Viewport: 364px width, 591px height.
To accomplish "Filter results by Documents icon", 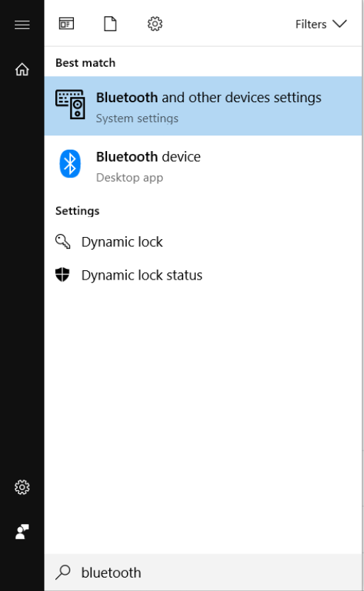I will (x=110, y=23).
